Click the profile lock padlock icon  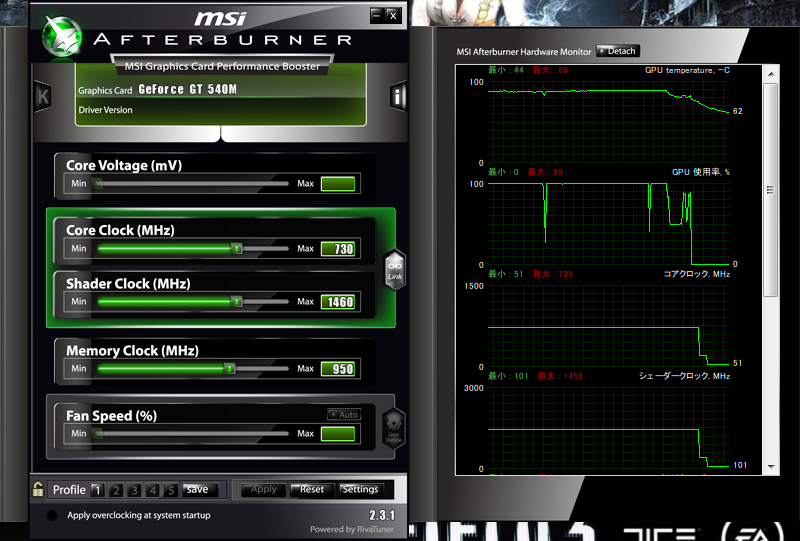point(38,489)
